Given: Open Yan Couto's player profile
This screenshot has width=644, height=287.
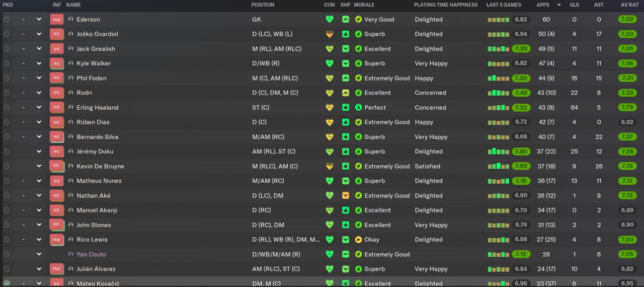Looking at the screenshot, I should point(91,254).
